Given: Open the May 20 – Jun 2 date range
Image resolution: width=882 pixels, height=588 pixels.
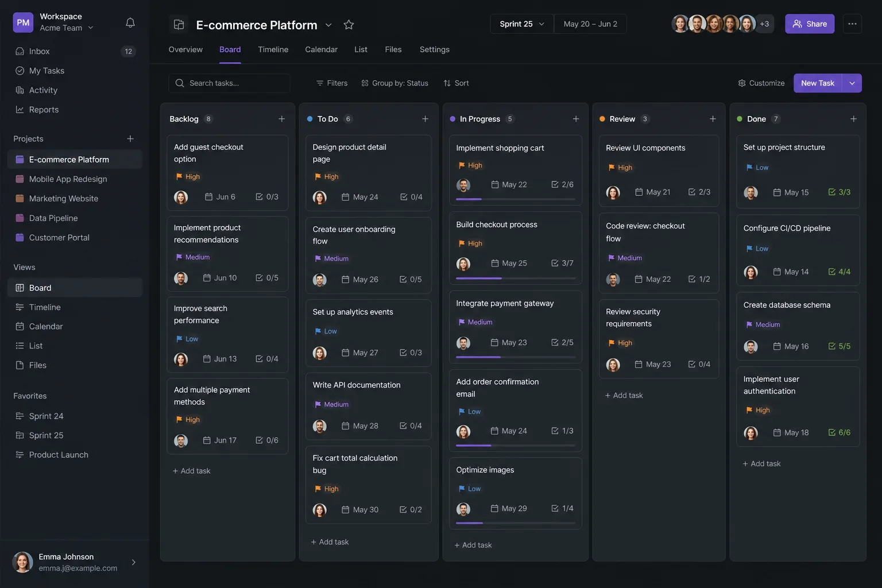Looking at the screenshot, I should click(x=590, y=24).
